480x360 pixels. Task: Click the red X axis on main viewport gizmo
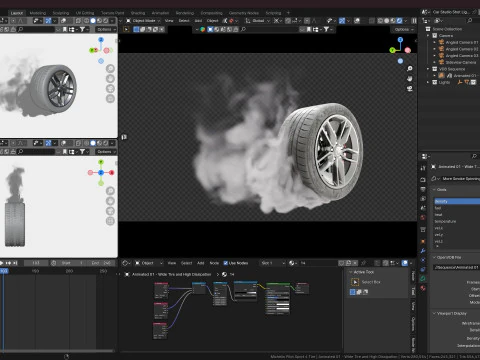tap(408, 50)
